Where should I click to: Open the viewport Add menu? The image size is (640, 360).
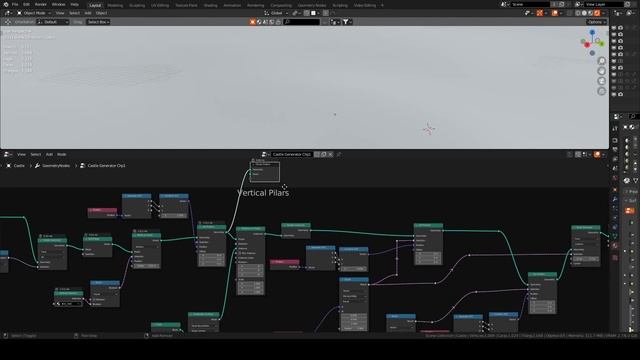point(88,13)
